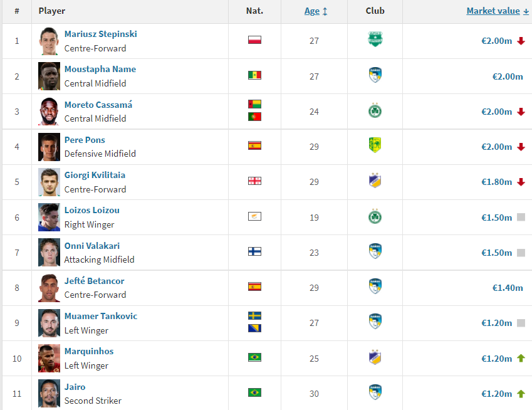The width and height of the screenshot is (532, 410).
Task: Open Moreto Cassamá player profile link
Action: (98, 105)
